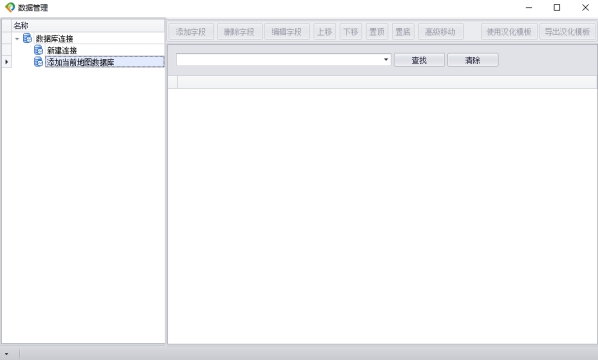598x361 pixels.
Task: Click the 使用汉化模板 button
Action: point(509,32)
